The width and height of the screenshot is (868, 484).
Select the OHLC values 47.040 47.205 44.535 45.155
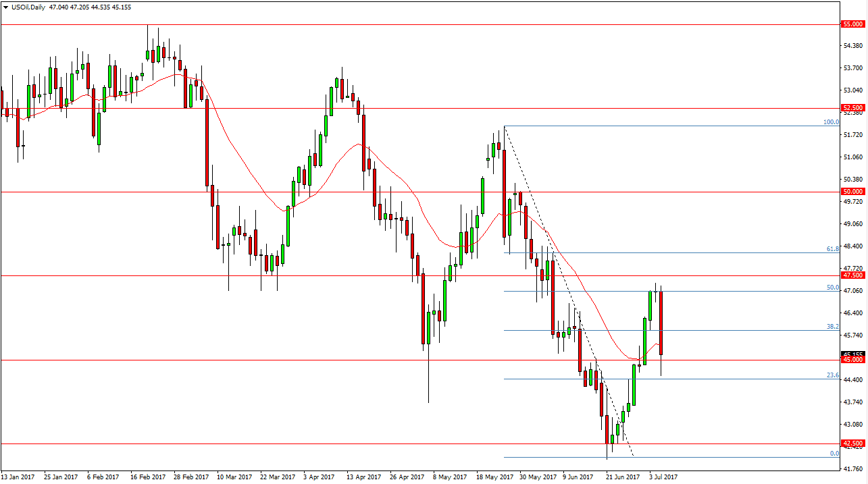pyautogui.click(x=91, y=6)
